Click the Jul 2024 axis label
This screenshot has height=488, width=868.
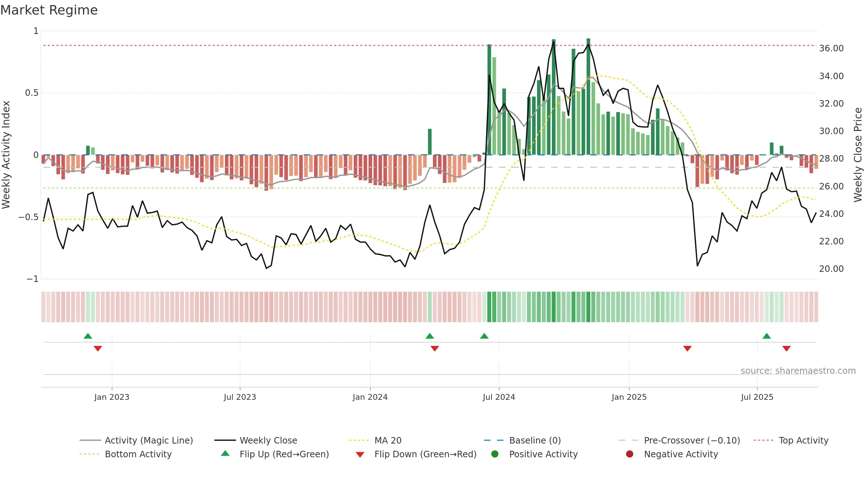(x=499, y=397)
